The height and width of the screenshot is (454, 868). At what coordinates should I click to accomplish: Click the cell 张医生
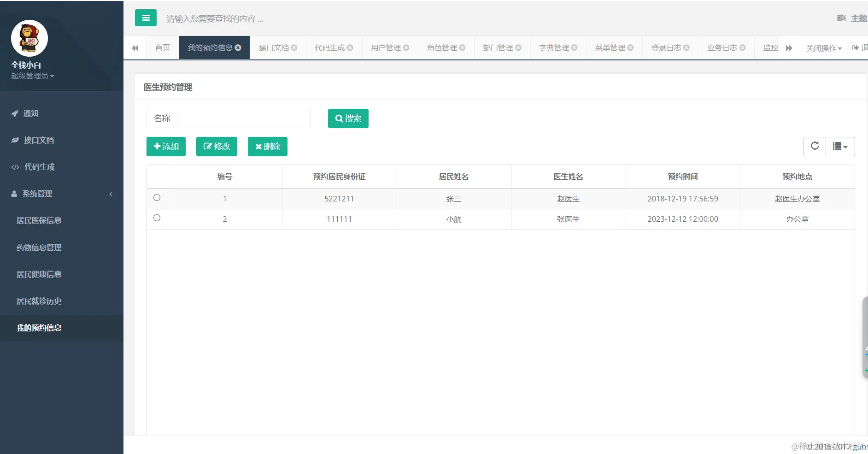(x=568, y=219)
